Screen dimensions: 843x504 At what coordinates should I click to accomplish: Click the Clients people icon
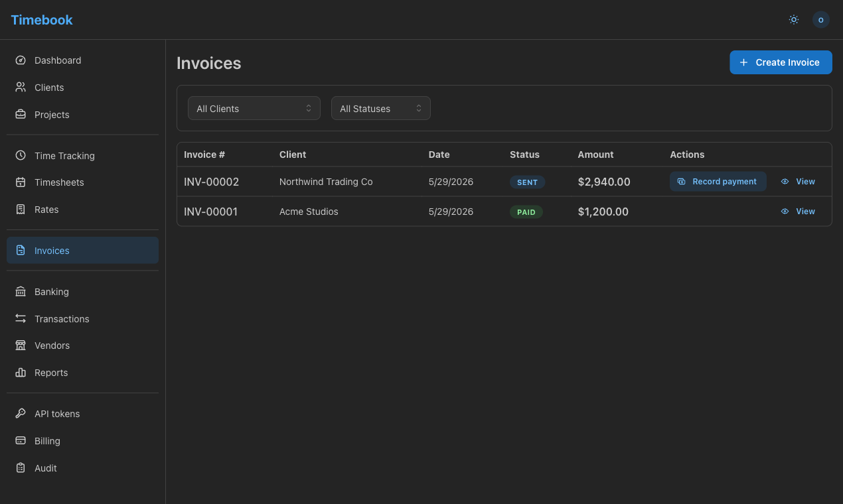point(21,88)
